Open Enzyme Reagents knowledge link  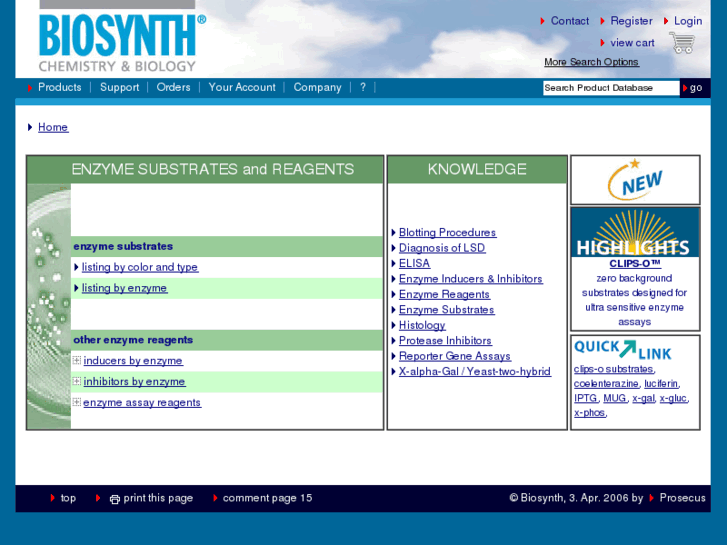(444, 294)
